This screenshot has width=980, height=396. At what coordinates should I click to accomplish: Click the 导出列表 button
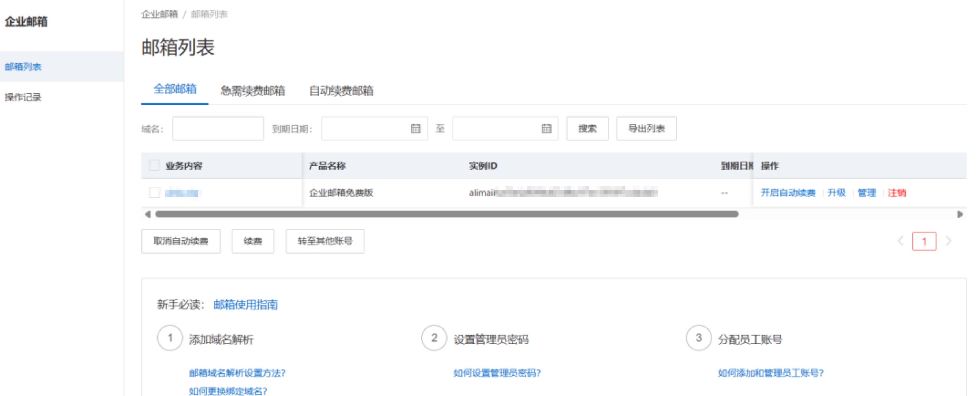click(x=646, y=129)
